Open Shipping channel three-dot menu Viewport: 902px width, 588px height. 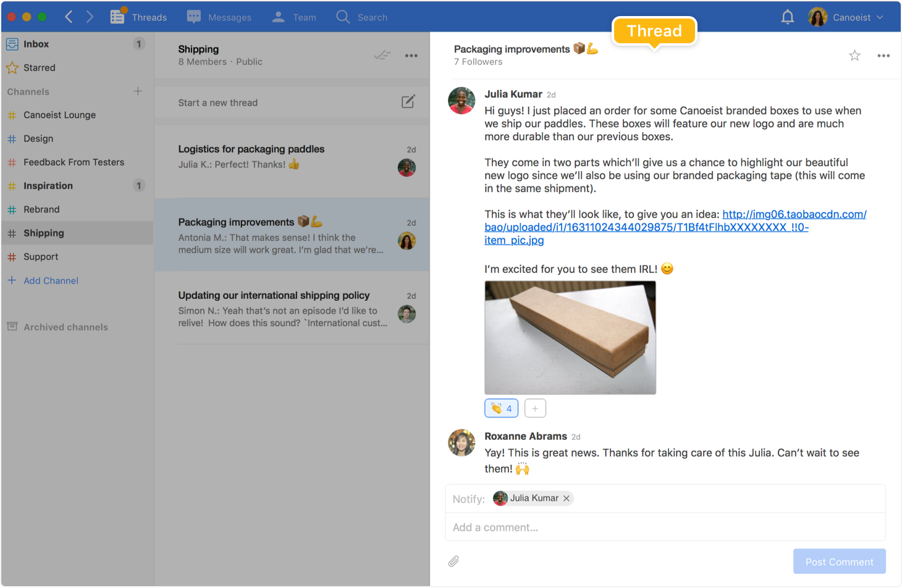tap(411, 56)
